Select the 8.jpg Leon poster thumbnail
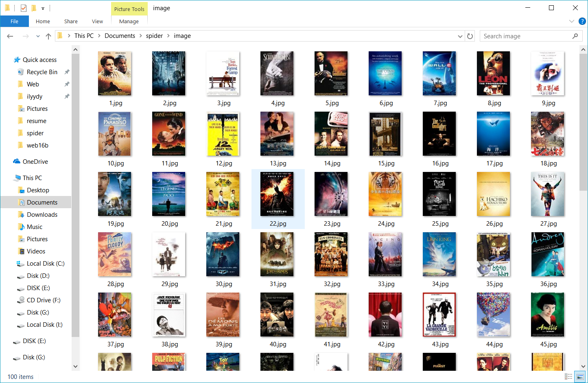The height and width of the screenshot is (383, 588). [494, 73]
